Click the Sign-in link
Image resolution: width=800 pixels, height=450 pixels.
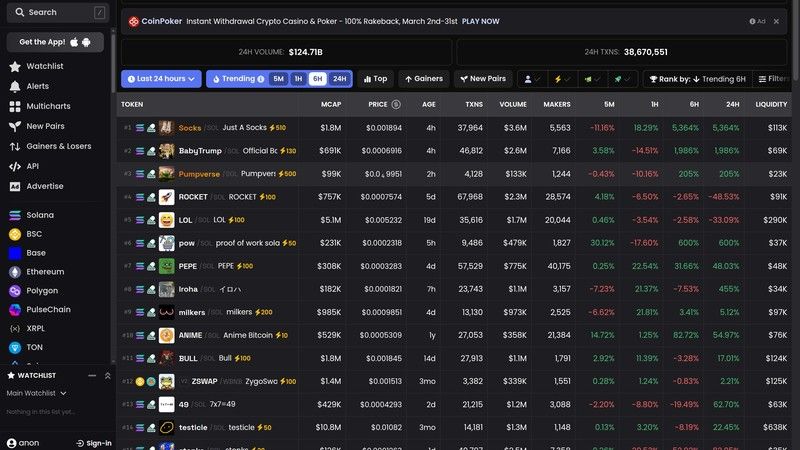coord(94,443)
